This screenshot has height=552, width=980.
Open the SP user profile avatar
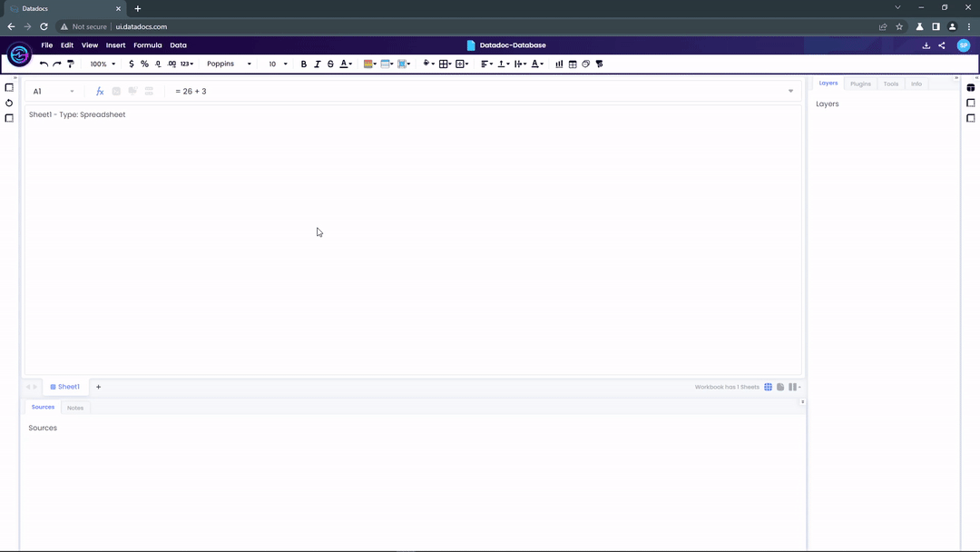pyautogui.click(x=964, y=45)
